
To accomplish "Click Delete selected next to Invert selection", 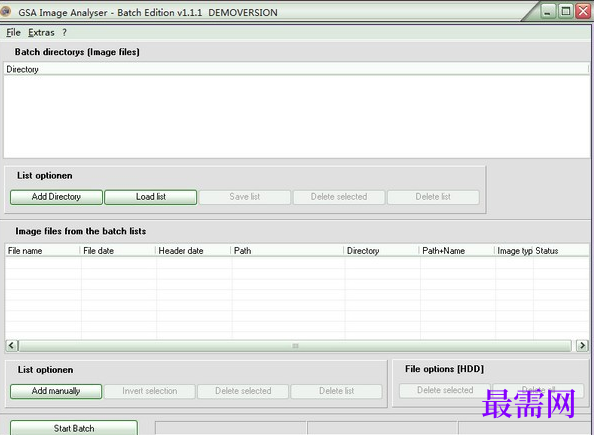I will [243, 391].
